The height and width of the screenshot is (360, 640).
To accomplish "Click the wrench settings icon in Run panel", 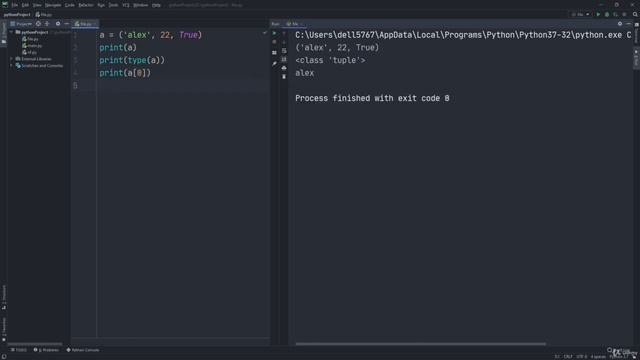I will (274, 64).
